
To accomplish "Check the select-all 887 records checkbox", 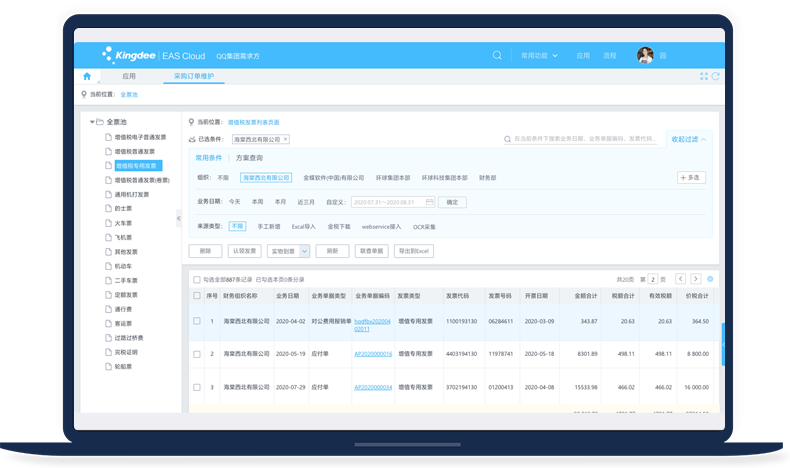I will (196, 280).
